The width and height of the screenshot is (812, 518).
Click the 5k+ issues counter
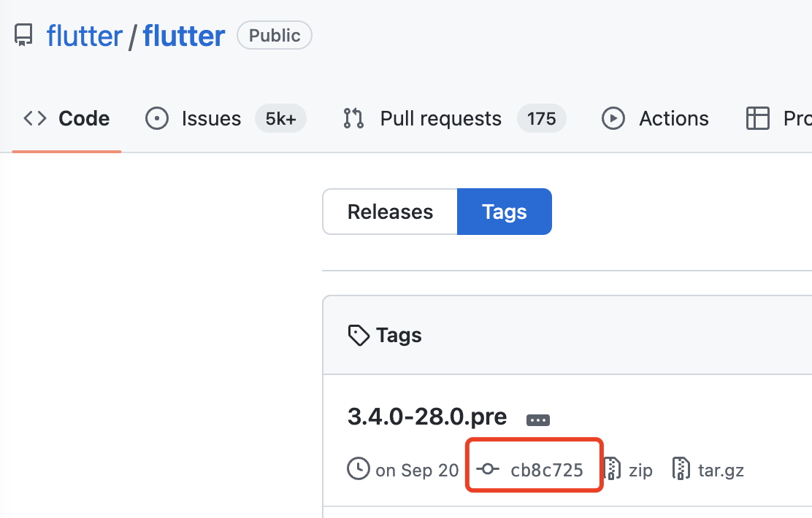pos(280,118)
